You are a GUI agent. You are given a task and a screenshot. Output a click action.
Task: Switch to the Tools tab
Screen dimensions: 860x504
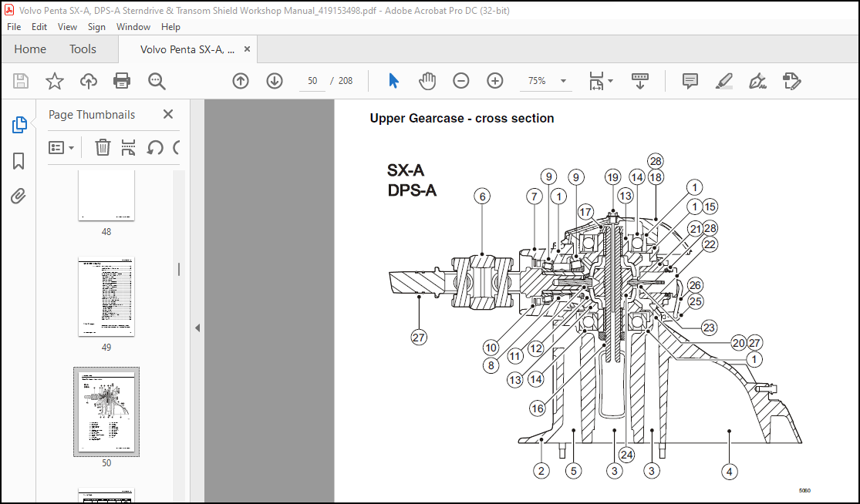83,49
